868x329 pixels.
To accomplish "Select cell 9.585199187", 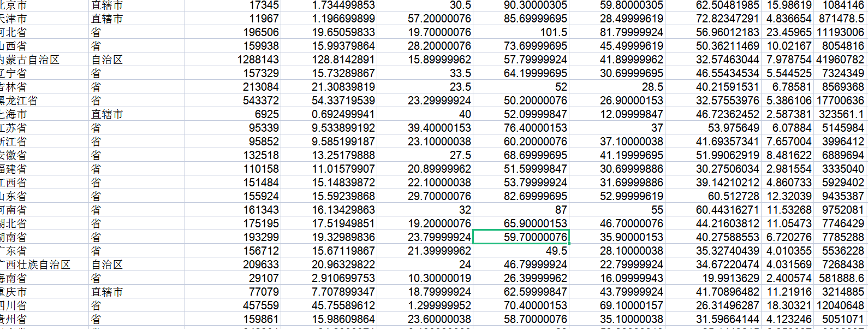I will tap(329, 142).
